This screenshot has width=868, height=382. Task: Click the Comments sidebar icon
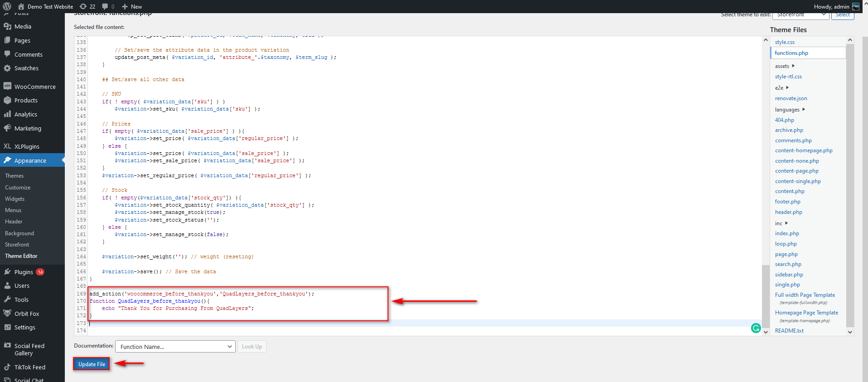(7, 54)
